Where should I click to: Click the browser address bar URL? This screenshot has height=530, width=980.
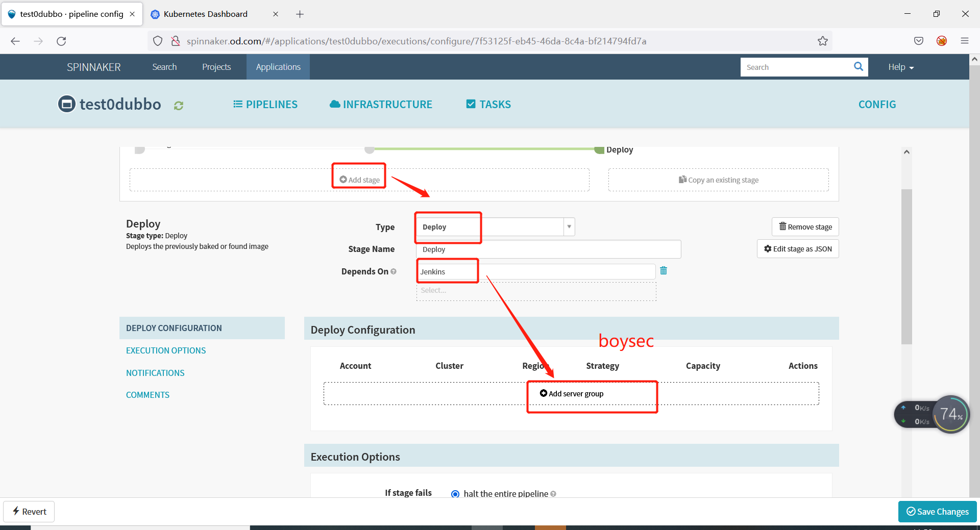click(x=416, y=41)
